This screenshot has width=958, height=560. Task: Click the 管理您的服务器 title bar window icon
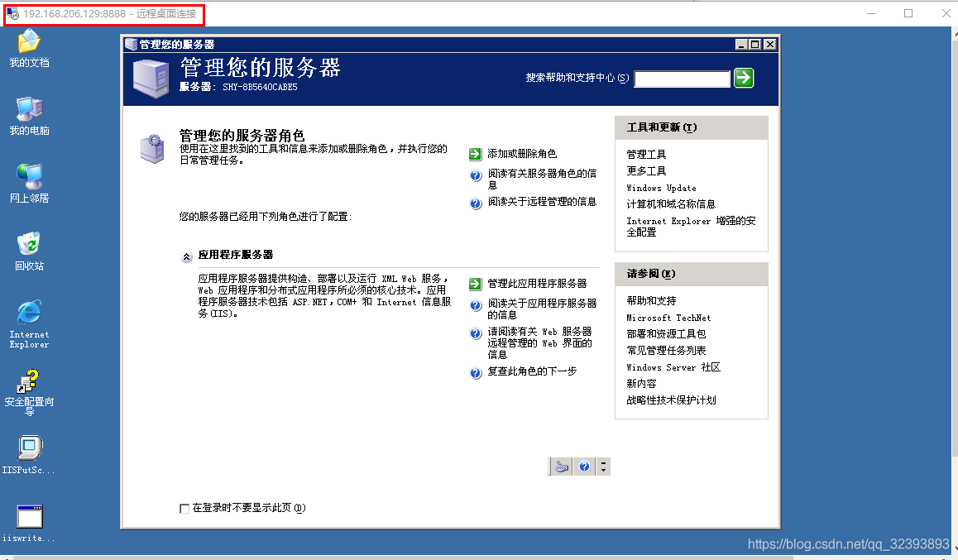[130, 44]
